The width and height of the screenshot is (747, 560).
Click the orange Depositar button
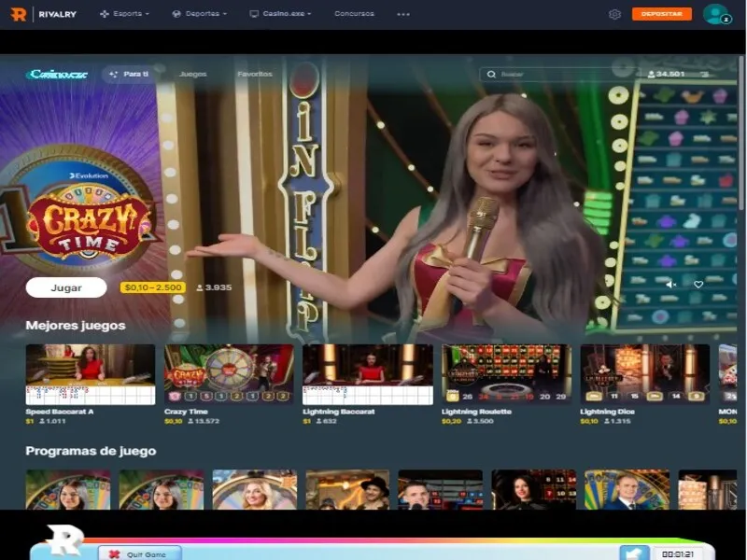pos(662,14)
